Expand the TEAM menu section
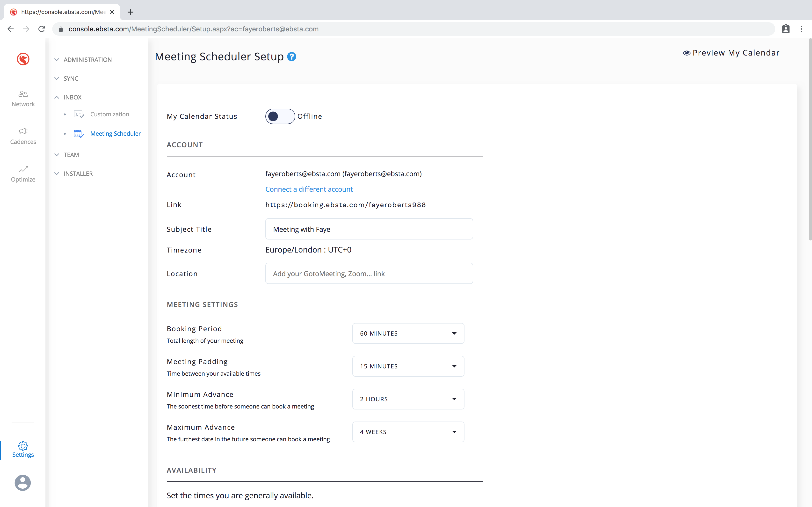The height and width of the screenshot is (507, 812). (71, 155)
